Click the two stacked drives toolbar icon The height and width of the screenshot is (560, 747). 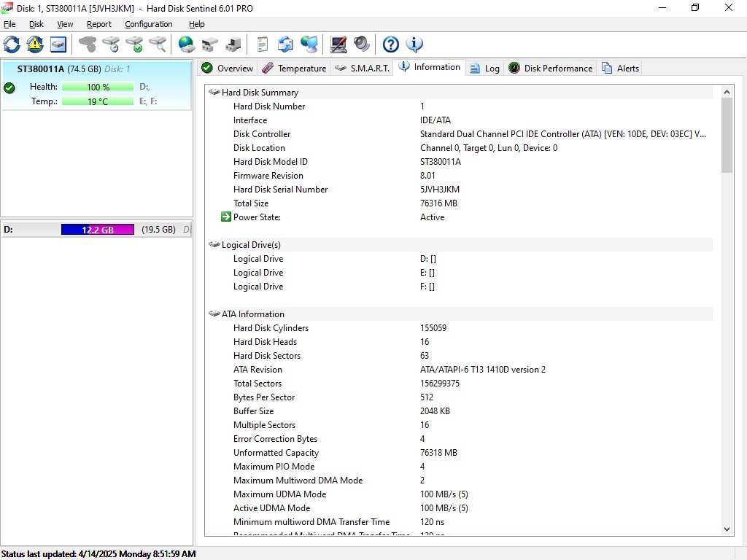pos(209,44)
